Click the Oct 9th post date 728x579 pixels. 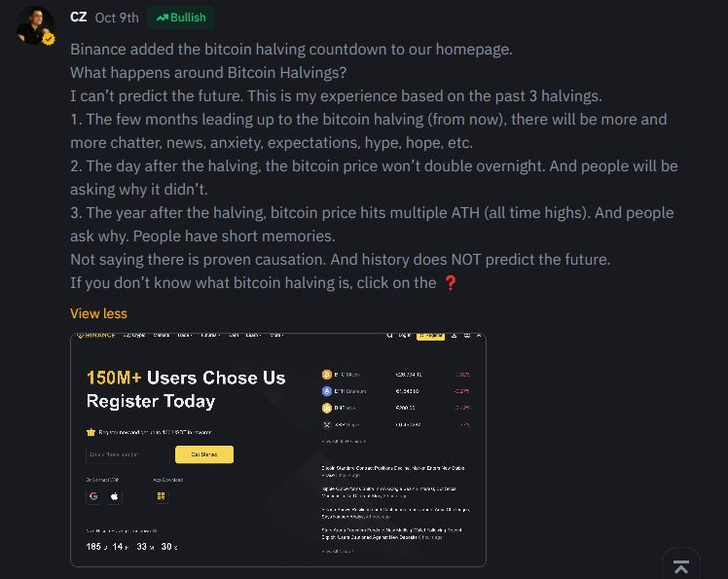pyautogui.click(x=117, y=18)
